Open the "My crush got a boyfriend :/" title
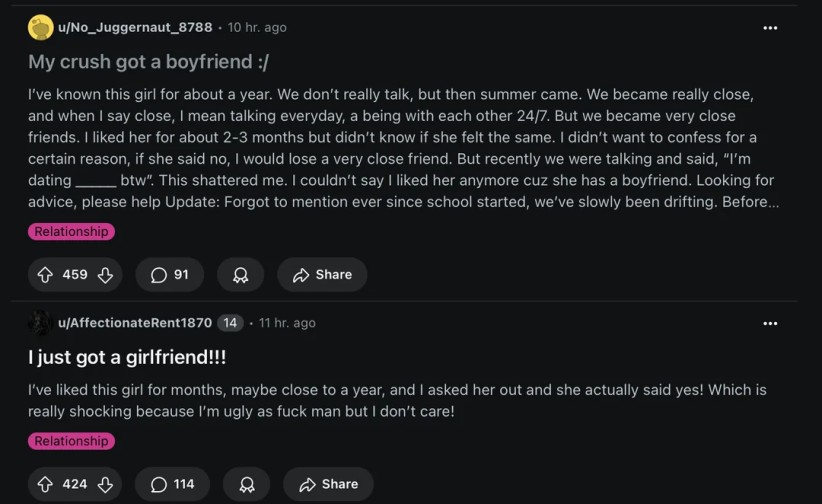The width and height of the screenshot is (822, 504). pos(148,62)
